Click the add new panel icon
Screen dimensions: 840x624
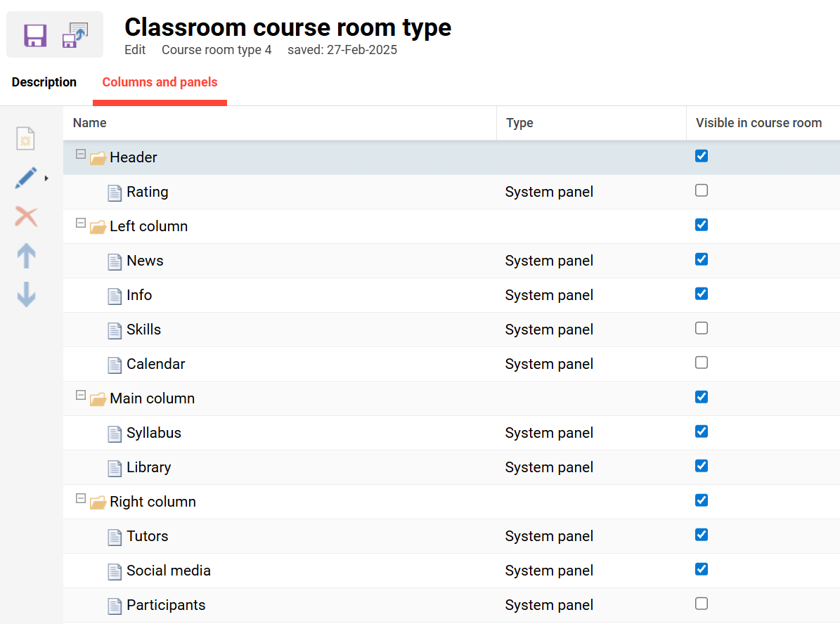click(x=25, y=138)
